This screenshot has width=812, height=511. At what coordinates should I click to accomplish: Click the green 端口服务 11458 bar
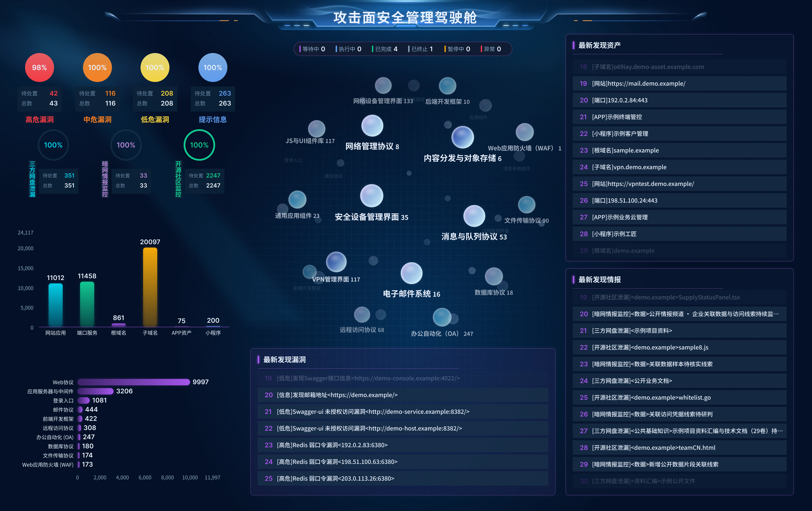(x=87, y=304)
